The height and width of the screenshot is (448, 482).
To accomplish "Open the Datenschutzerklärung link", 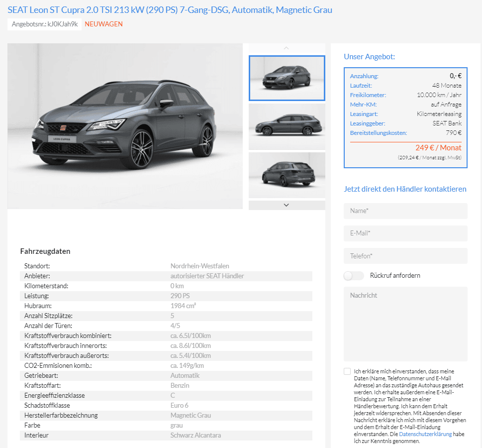I will click(425, 434).
